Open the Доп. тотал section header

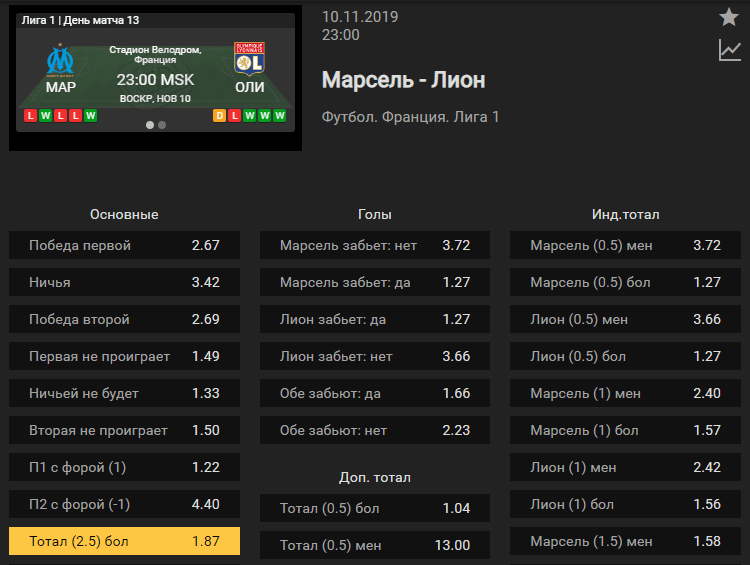point(375,477)
